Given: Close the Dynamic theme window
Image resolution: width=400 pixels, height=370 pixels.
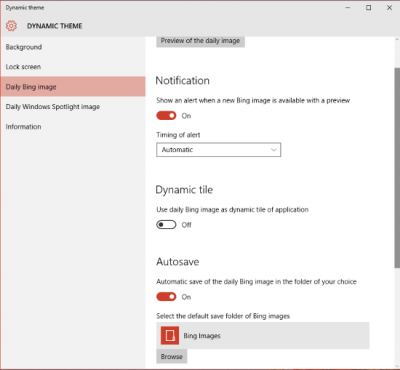Looking at the screenshot, I should pyautogui.click(x=389, y=8).
